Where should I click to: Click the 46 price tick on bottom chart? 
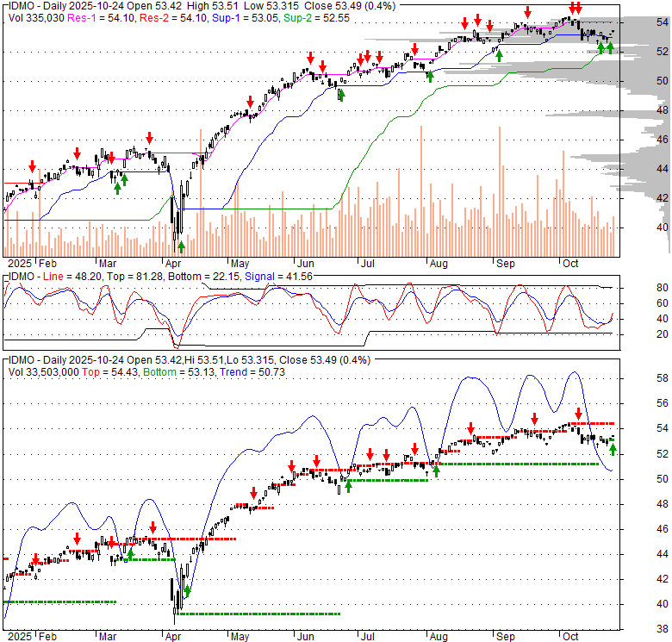(x=663, y=528)
